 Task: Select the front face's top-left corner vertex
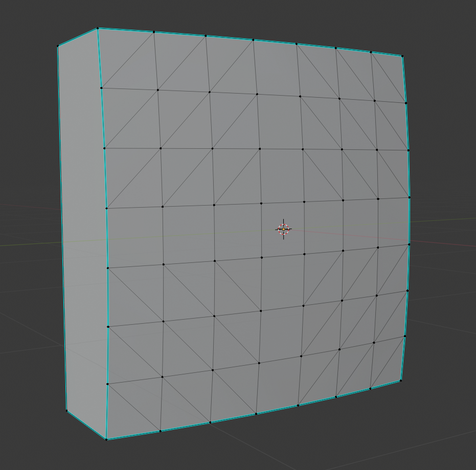coord(98,29)
